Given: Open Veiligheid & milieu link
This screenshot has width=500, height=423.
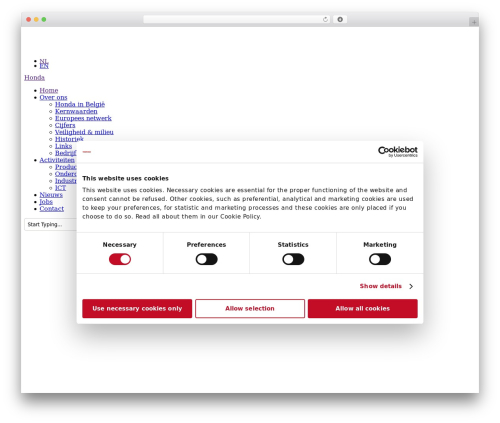Looking at the screenshot, I should tap(84, 132).
